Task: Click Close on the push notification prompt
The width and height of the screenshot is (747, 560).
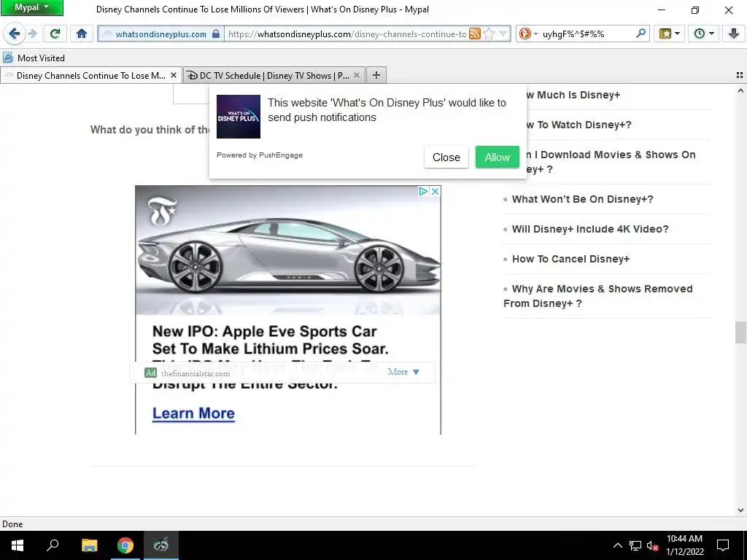Action: (446, 157)
